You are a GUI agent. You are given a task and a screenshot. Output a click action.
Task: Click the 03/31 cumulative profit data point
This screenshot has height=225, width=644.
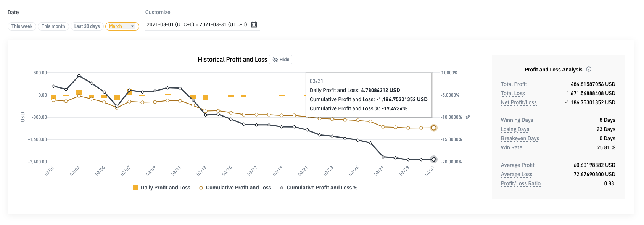(434, 128)
